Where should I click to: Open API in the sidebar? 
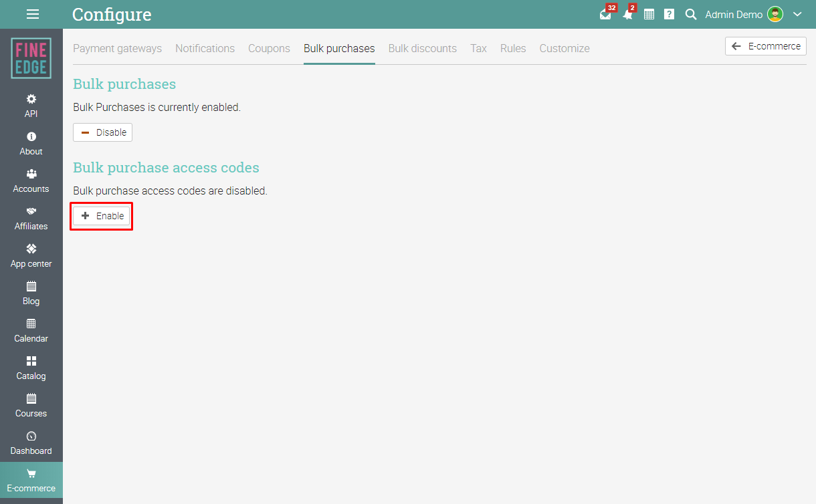(31, 106)
